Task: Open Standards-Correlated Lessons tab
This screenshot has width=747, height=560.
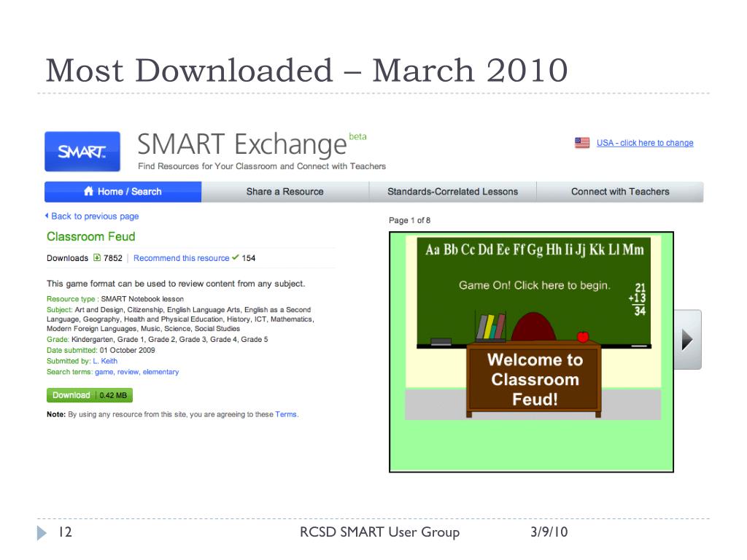Action: [x=452, y=192]
